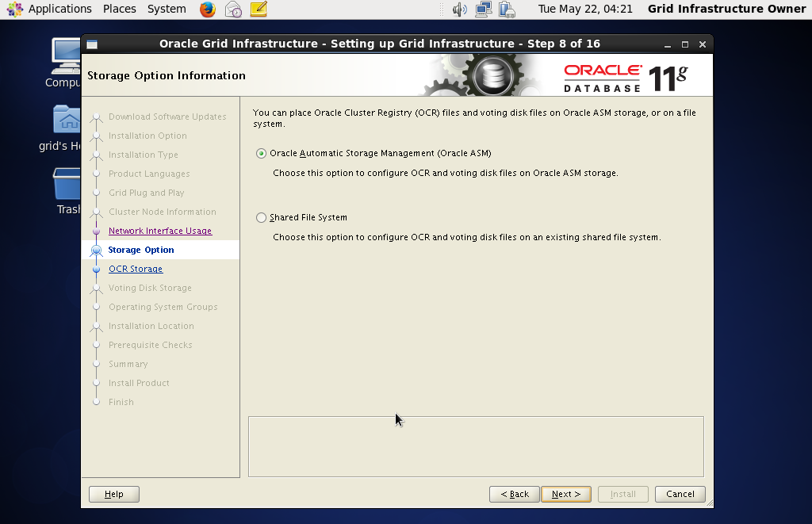
Task: Choose the Shared File System option
Action: click(x=260, y=217)
